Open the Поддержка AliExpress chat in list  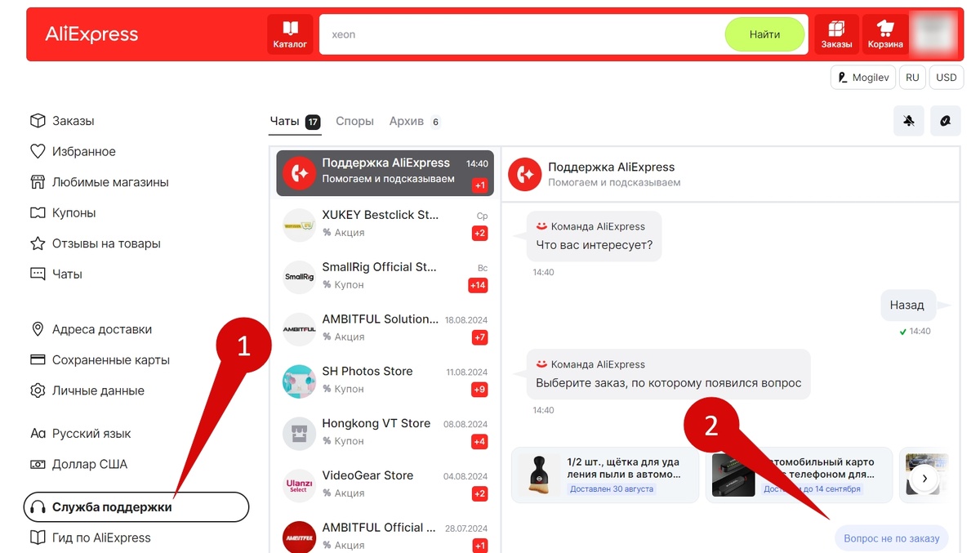(x=385, y=173)
